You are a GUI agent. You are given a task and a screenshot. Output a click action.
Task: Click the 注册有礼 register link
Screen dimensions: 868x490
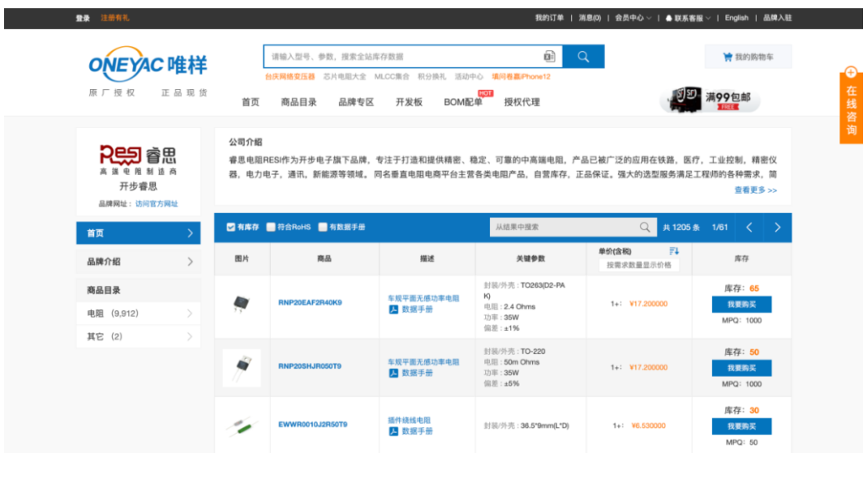coord(115,18)
